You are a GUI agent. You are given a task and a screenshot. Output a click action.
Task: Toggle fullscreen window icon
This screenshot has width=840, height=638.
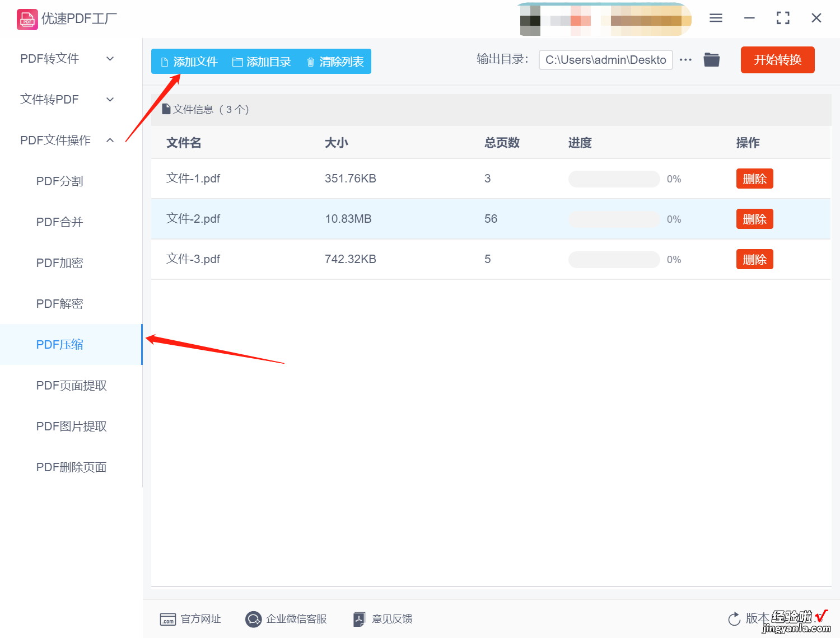pos(783,18)
